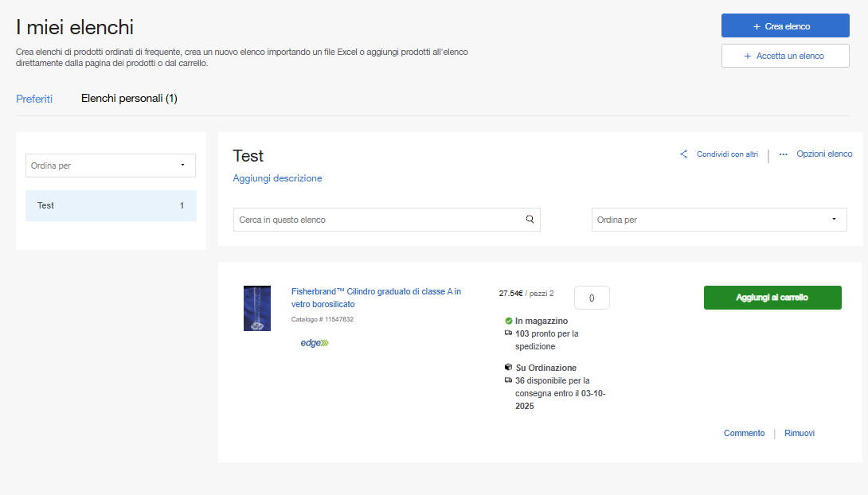Open the Aggiungi descrizione link

click(x=277, y=178)
